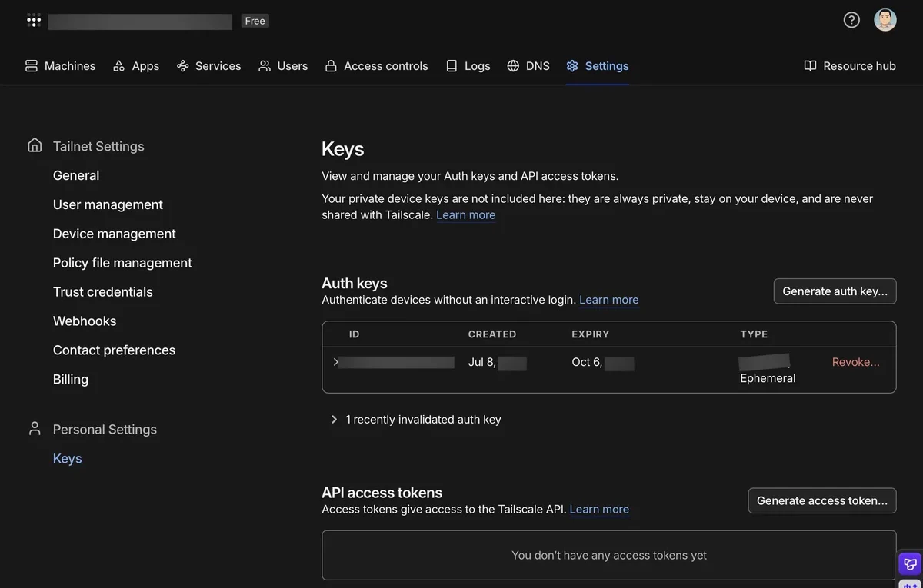Click the Free plan badge
The height and width of the screenshot is (588, 923).
tap(255, 21)
